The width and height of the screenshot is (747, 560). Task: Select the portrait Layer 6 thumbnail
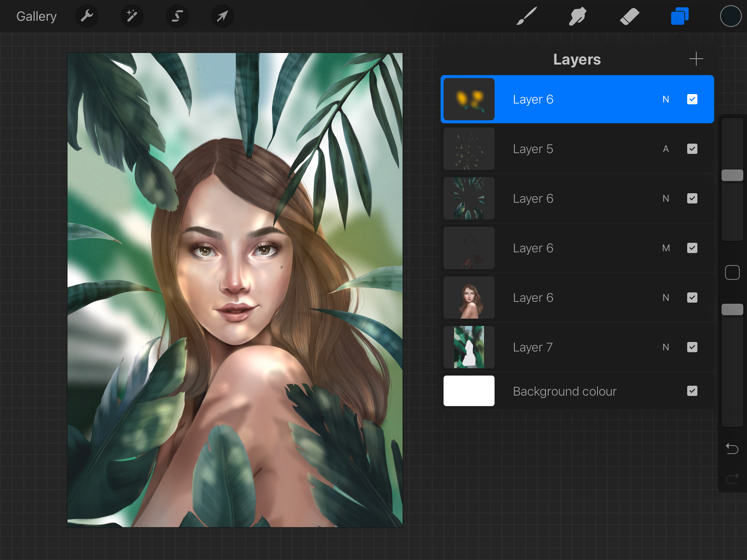[x=469, y=297]
